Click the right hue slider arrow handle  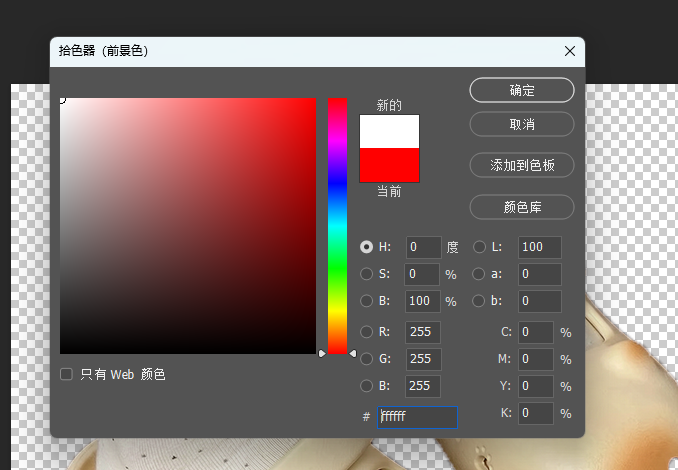[x=353, y=354]
